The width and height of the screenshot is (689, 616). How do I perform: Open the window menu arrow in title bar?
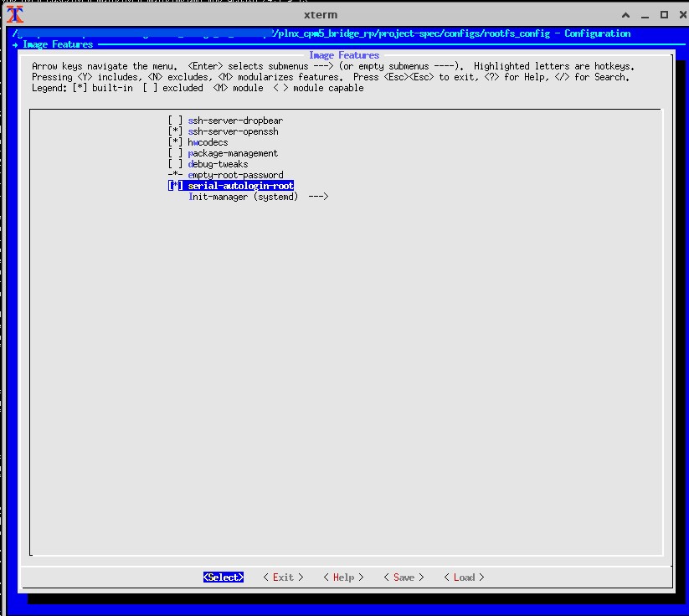tap(625, 14)
